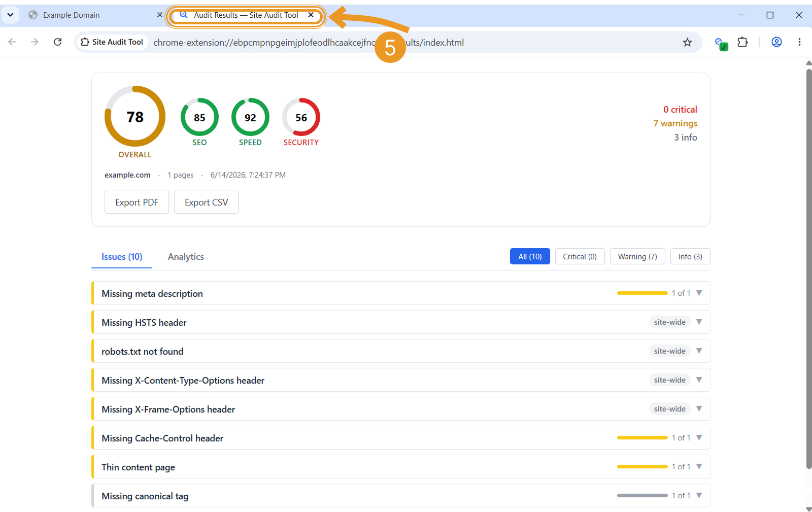Viewport: 812px width, 512px height.
Task: Click the audit timestamp 6/14/2026, 7:24:37 PM
Action: click(x=248, y=175)
